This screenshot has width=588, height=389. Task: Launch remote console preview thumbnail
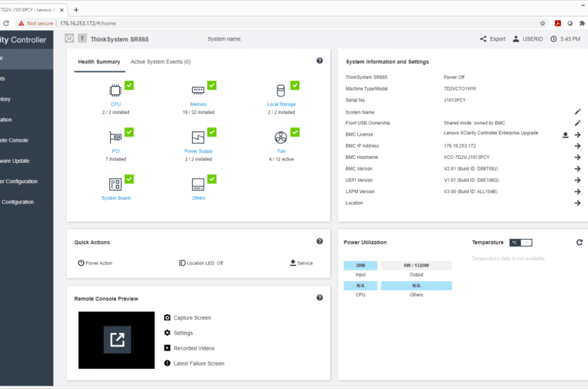[117, 340]
